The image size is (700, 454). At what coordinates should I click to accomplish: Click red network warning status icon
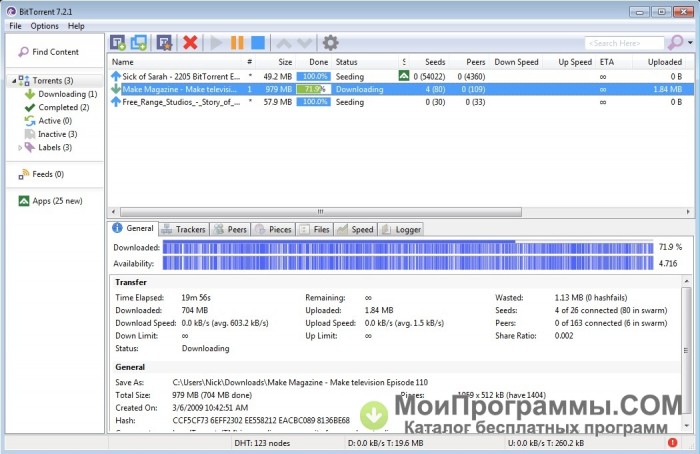point(672,442)
